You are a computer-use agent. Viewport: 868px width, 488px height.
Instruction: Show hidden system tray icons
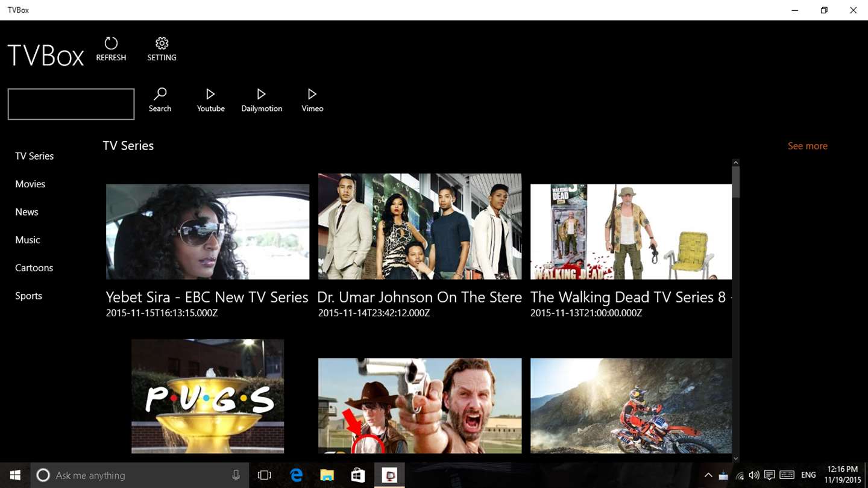coord(708,475)
